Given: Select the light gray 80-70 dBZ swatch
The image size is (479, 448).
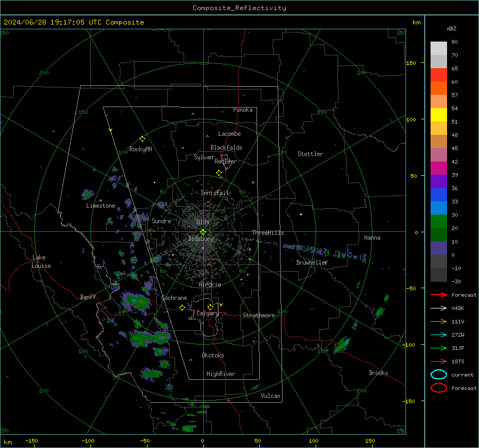Looking at the screenshot, I should [x=439, y=48].
